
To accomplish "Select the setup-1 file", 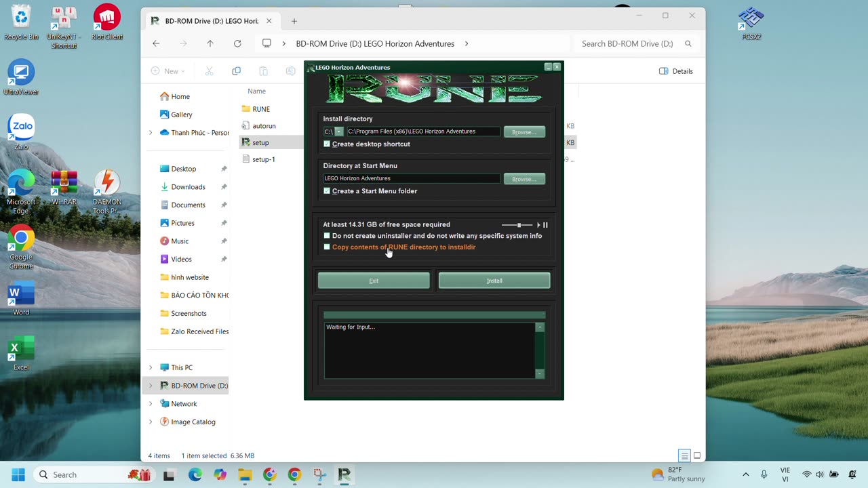I will 264,159.
